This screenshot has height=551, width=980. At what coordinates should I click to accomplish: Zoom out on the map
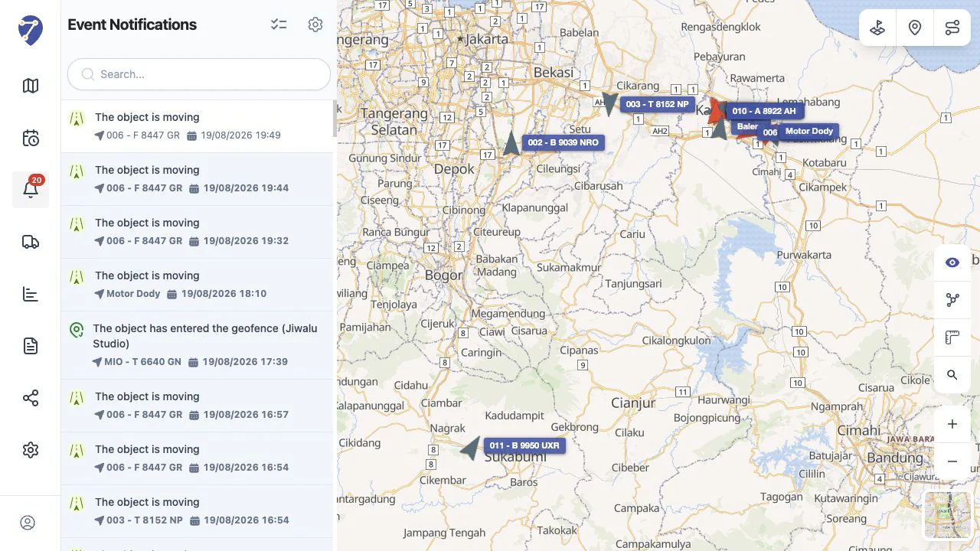click(952, 461)
